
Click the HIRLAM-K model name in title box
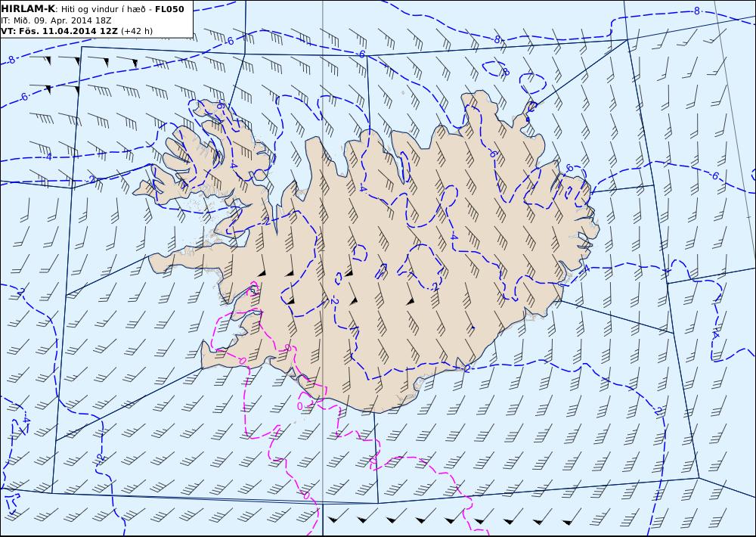pos(28,9)
